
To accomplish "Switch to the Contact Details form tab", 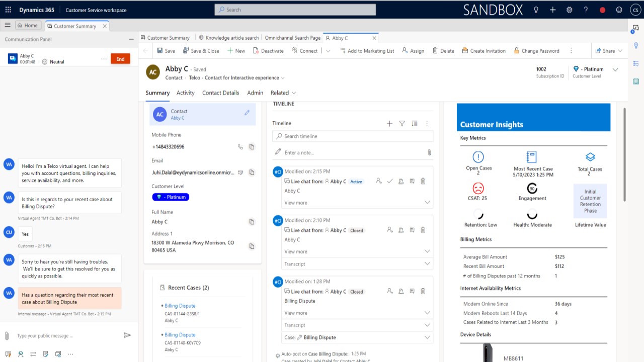I will pos(221,93).
